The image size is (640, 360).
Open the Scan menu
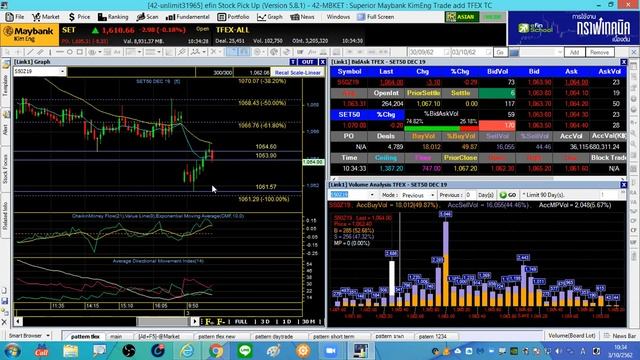click(147, 17)
